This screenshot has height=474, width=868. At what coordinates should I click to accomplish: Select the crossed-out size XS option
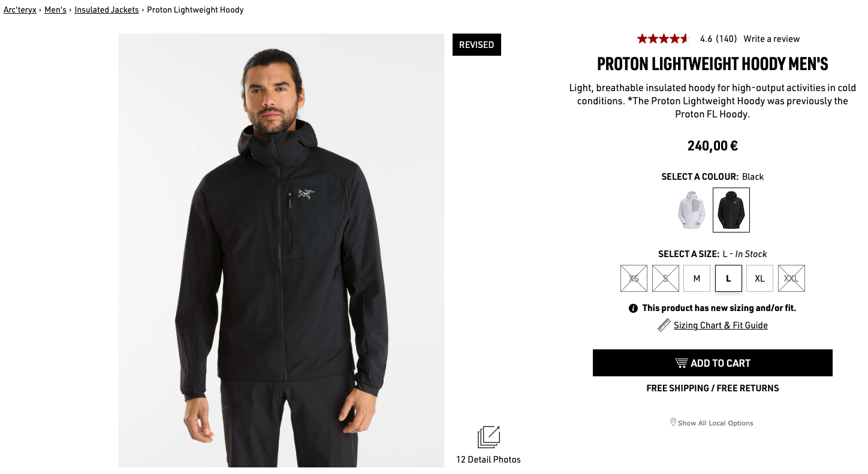pyautogui.click(x=634, y=279)
